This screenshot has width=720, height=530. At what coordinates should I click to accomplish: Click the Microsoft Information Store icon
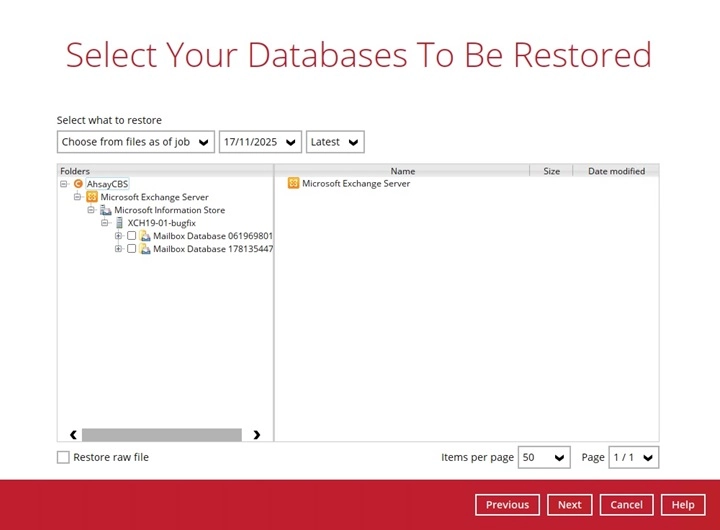pyautogui.click(x=106, y=210)
